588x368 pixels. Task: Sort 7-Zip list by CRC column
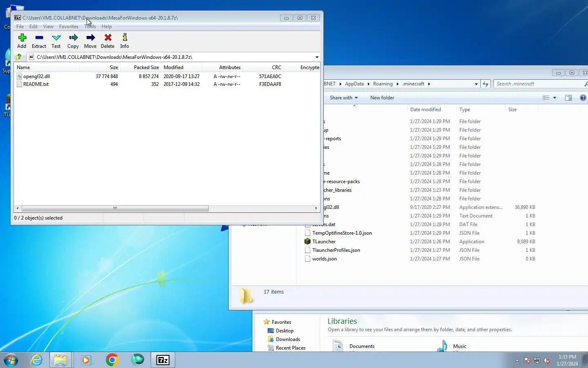click(263, 67)
